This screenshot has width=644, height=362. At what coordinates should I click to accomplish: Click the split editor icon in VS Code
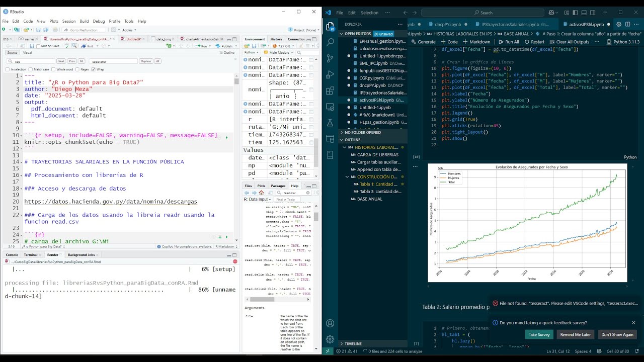click(628, 24)
